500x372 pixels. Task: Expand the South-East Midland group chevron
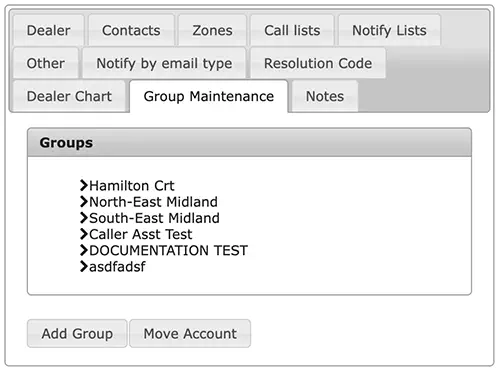pos(84,218)
